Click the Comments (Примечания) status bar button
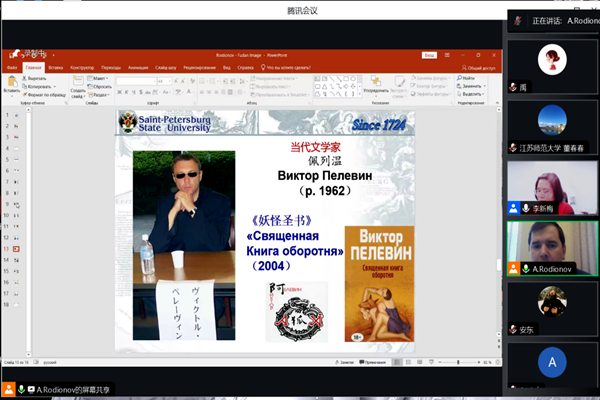 coord(372,362)
